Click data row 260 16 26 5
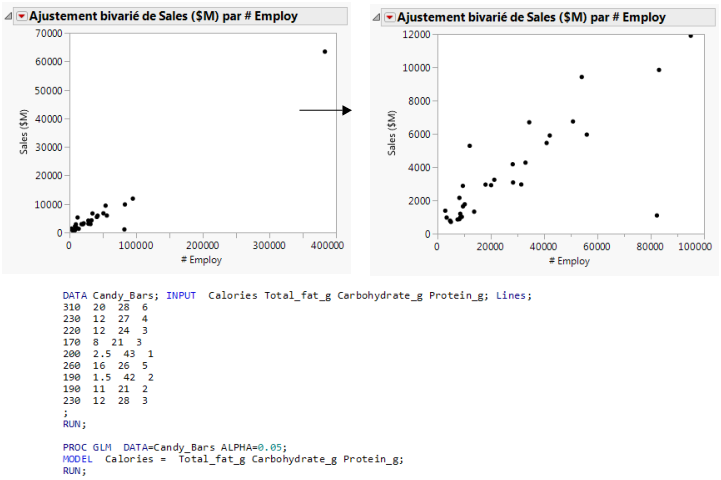 click(x=105, y=366)
